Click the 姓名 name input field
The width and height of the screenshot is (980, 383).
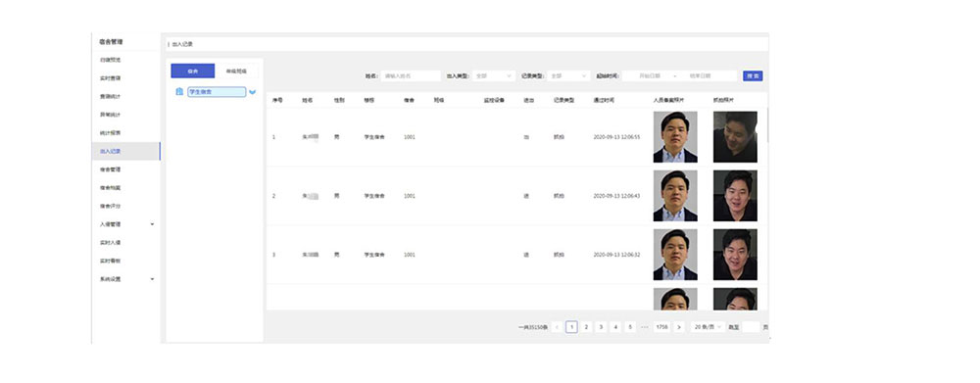(411, 75)
